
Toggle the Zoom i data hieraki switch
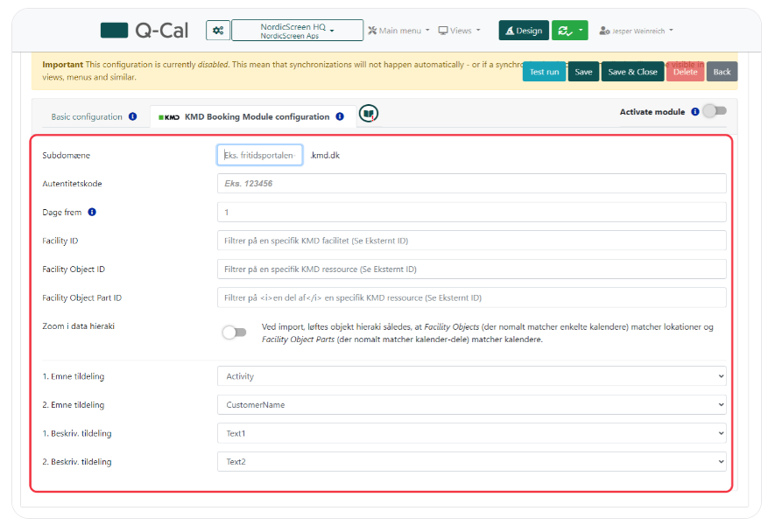235,332
